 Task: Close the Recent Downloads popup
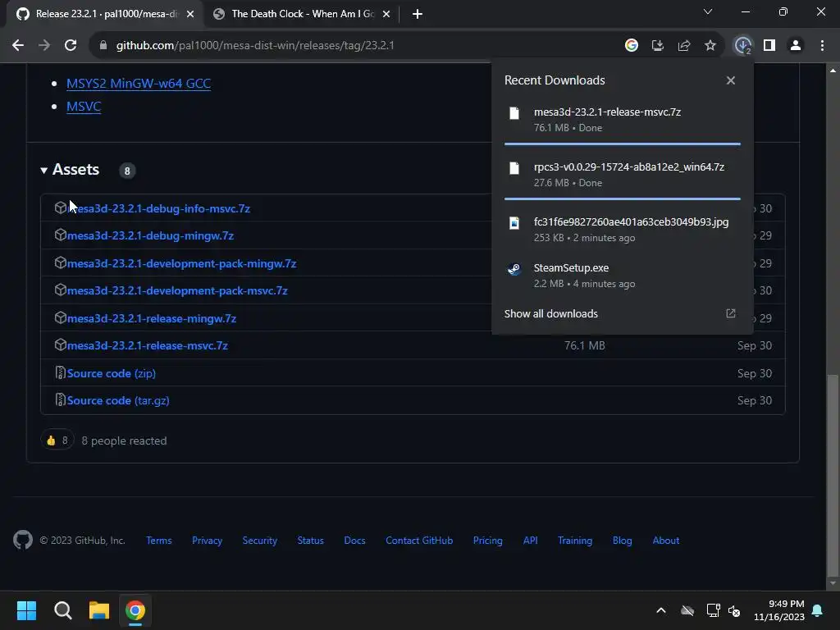(x=731, y=80)
